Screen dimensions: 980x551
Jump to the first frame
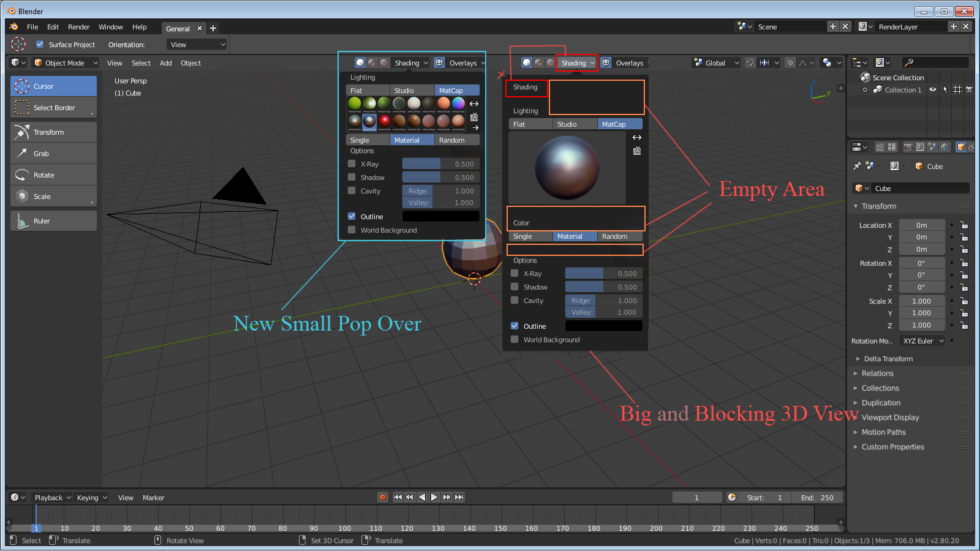tap(398, 497)
